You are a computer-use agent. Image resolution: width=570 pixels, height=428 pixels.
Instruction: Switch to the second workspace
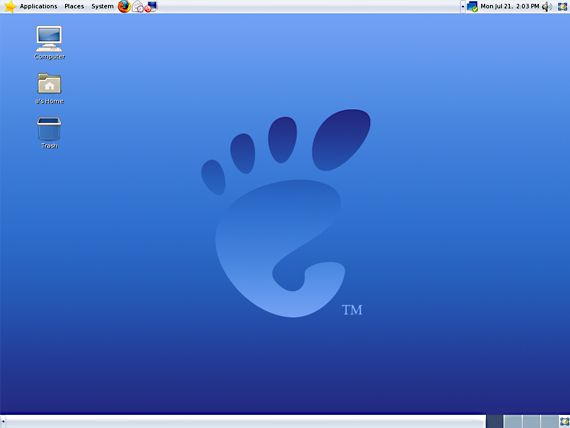click(513, 421)
